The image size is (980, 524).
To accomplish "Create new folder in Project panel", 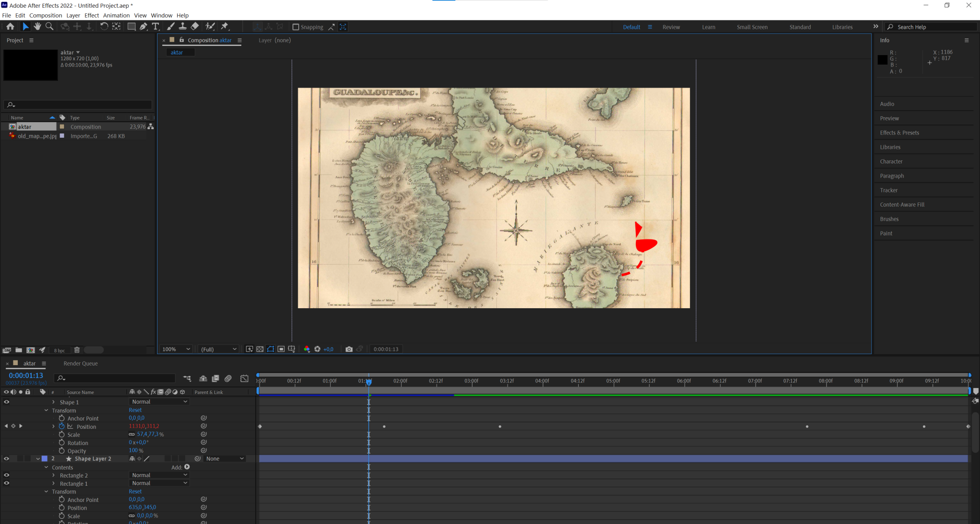I will 19,350.
